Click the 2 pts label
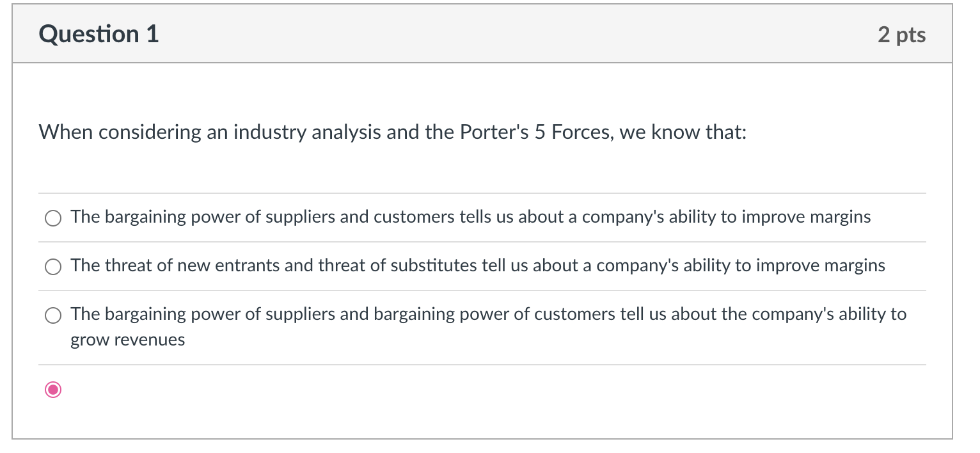Screen dimensions: 980x453 902,36
